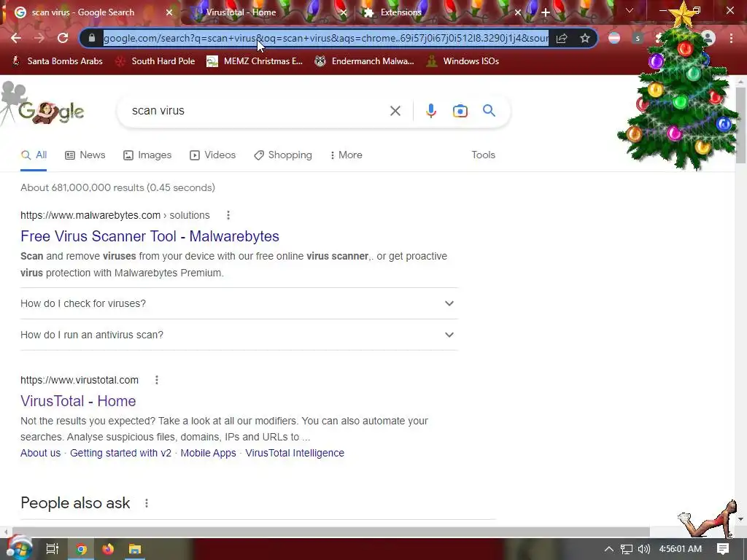This screenshot has width=747, height=560.
Task: Open Task View on the taskbar
Action: coord(52,549)
